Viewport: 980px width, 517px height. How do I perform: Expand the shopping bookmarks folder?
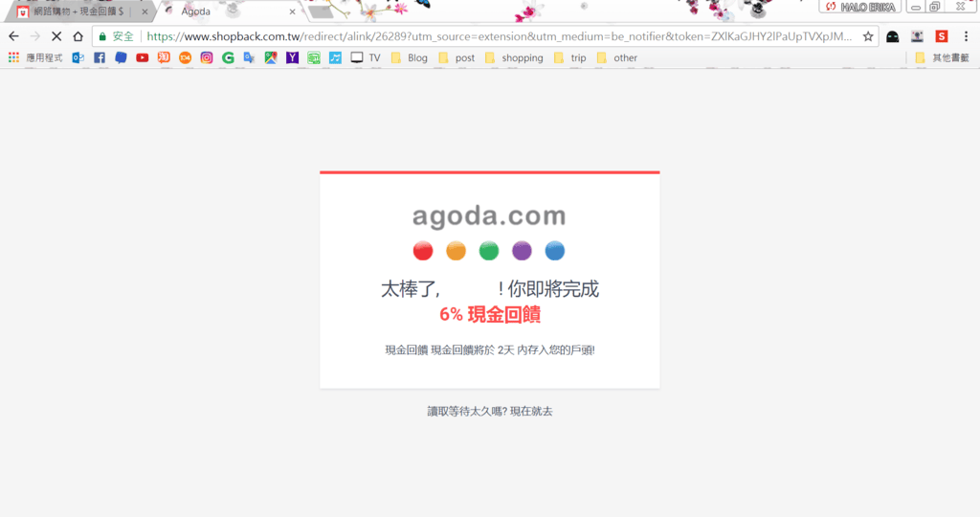click(513, 57)
